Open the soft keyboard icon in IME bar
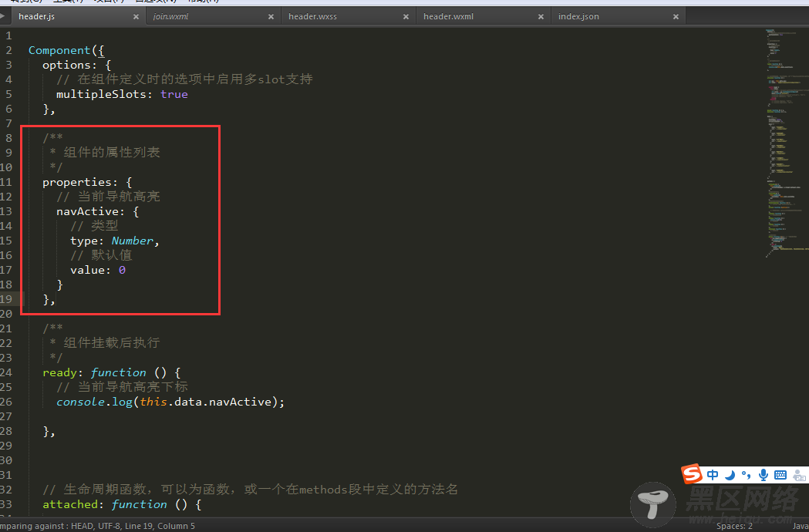809x532 pixels. click(x=780, y=475)
